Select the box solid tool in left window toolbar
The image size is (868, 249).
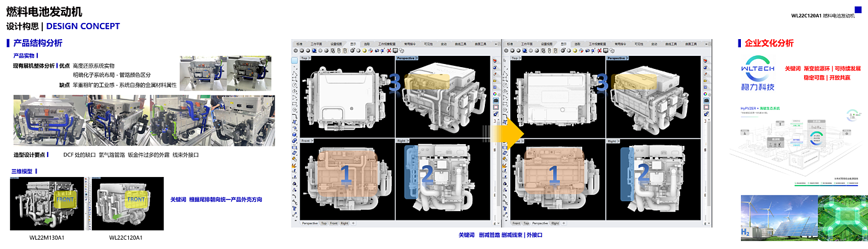click(x=294, y=134)
